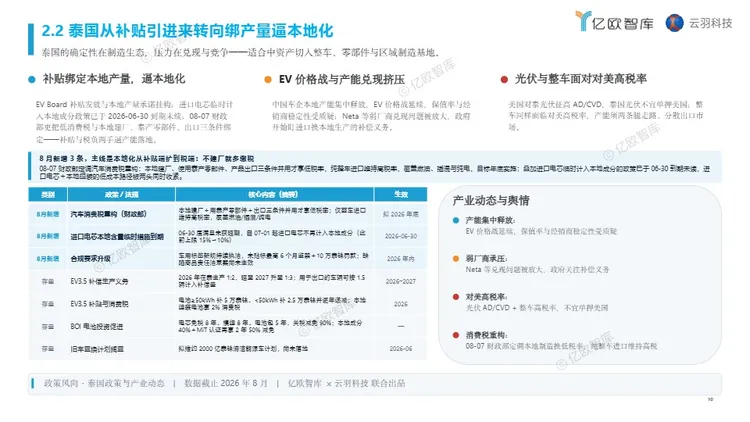Click the summary text starting 08-07 财政部
The height and width of the screenshot is (422, 750).
pos(375,172)
